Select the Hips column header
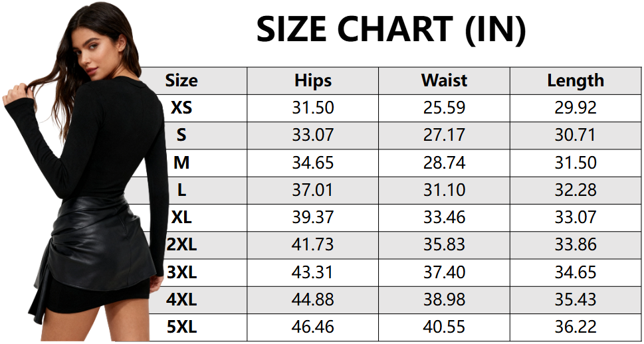644x344 pixels. (313, 81)
